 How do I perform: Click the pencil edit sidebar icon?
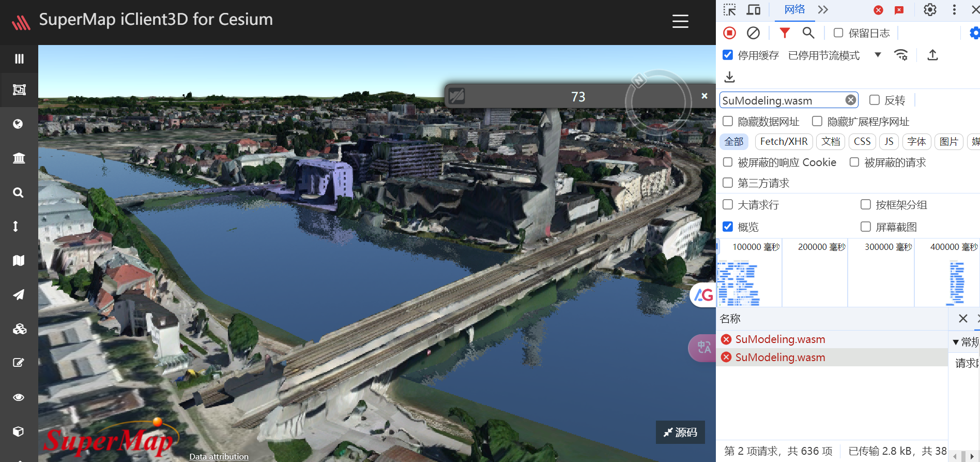tap(19, 363)
